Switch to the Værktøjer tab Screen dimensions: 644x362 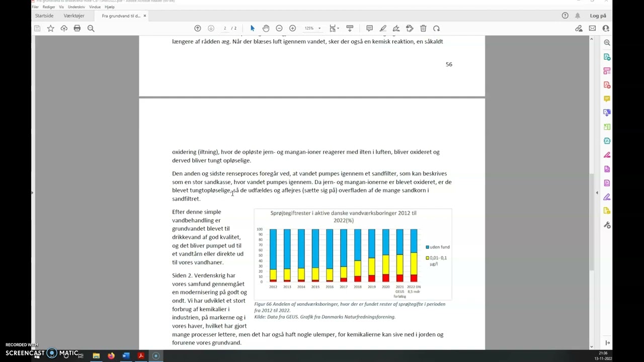click(74, 16)
